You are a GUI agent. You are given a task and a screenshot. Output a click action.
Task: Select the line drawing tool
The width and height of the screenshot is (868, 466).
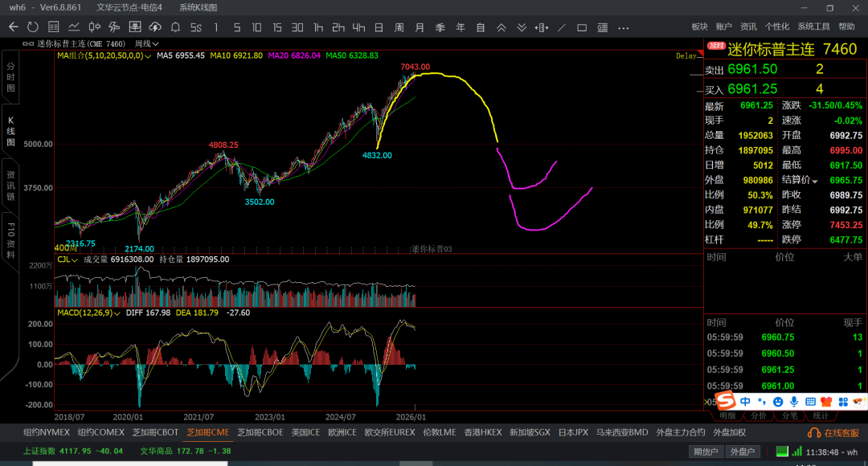[562, 27]
